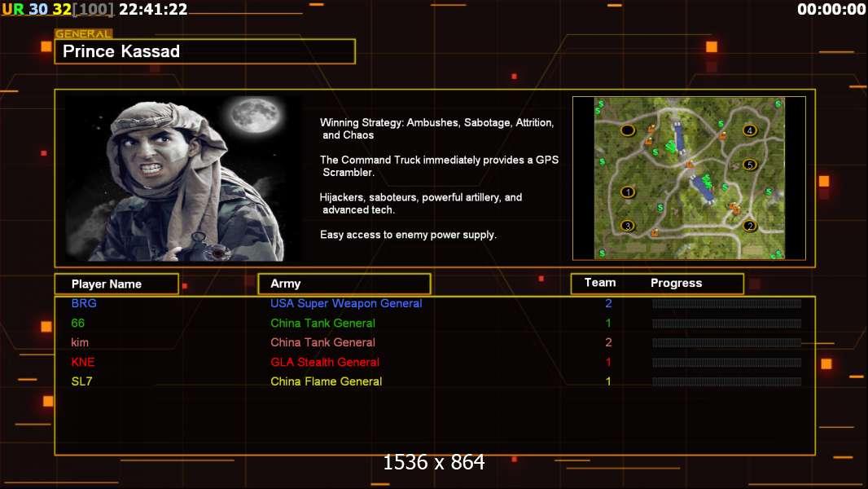Click the Prince Kassad general name field
This screenshot has height=489, width=868.
click(205, 51)
